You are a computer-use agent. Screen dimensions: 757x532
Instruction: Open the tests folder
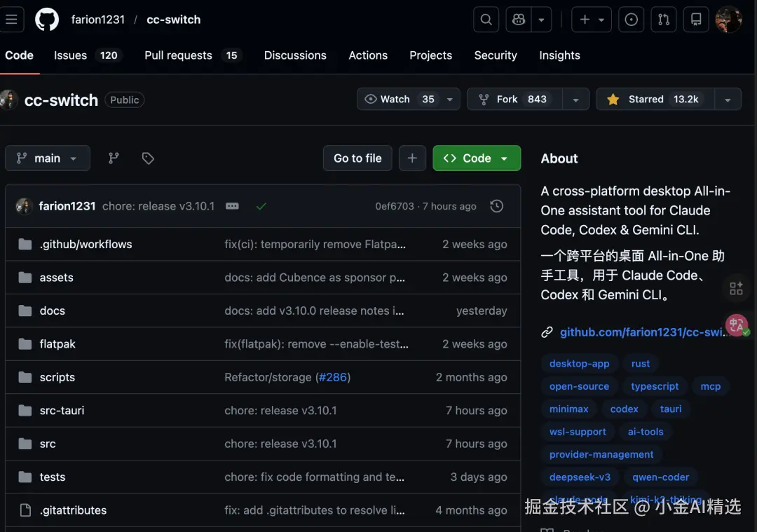point(52,477)
